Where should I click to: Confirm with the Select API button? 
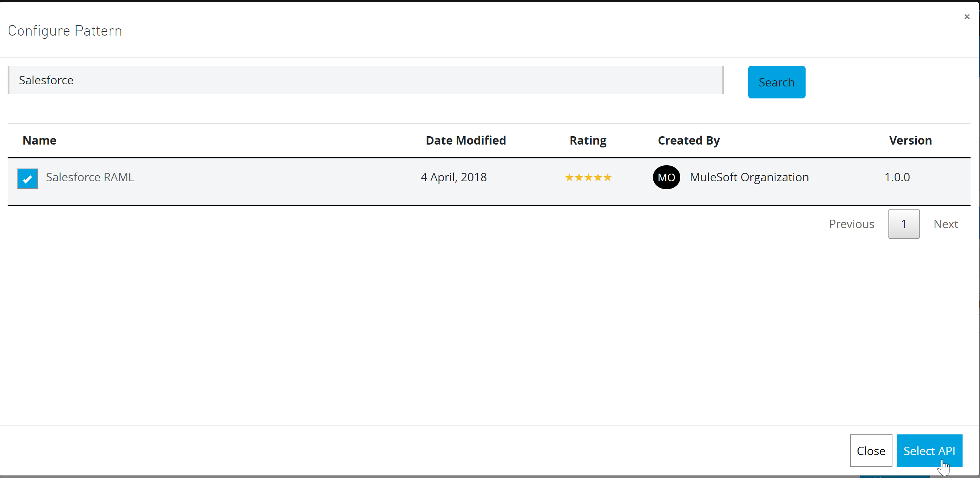929,451
